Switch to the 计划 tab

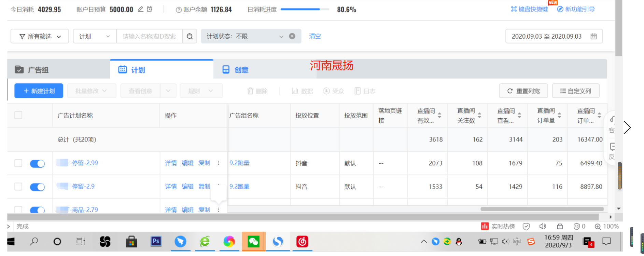click(162, 69)
